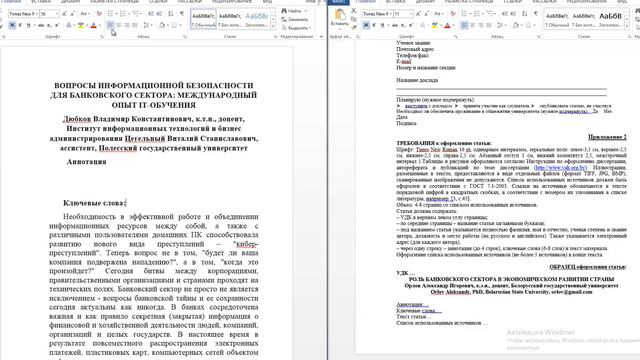Viewport: 640px width, 360px height.
Task: Toggle italic in left window
Action: tap(20, 25)
